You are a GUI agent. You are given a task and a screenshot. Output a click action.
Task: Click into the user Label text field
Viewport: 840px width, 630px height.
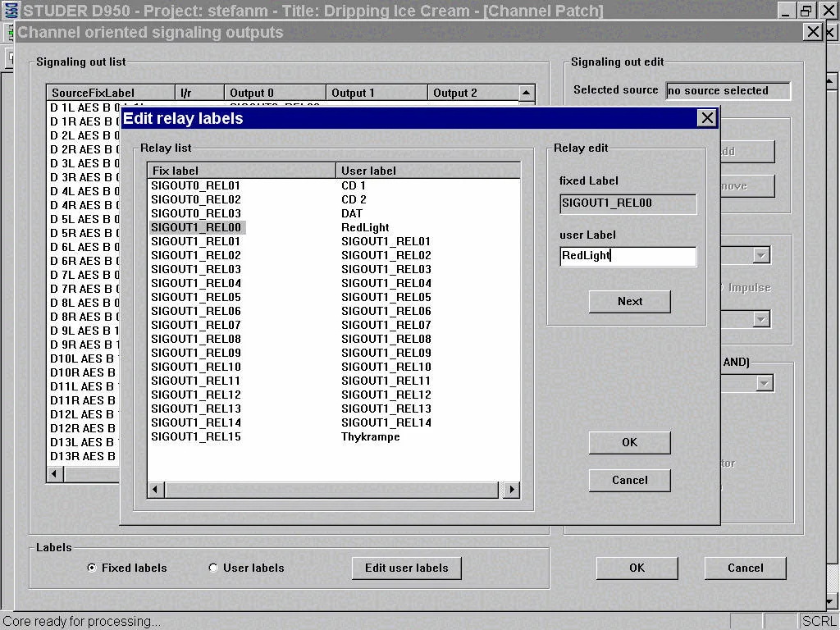[628, 256]
